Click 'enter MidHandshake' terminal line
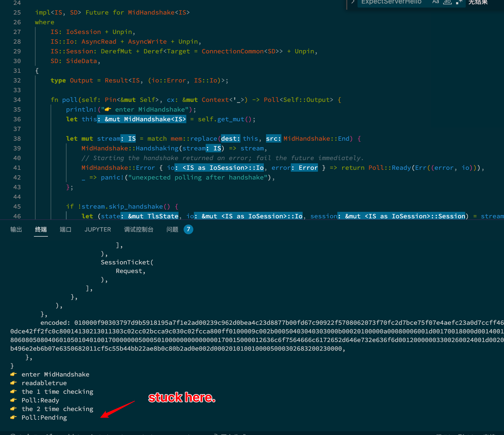The height and width of the screenshot is (435, 504). tap(55, 374)
